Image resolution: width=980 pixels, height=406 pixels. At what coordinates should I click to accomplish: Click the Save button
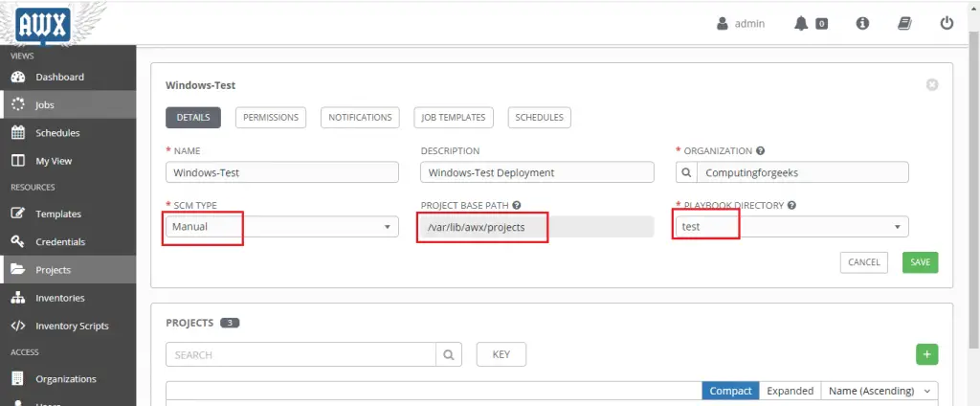coord(920,262)
